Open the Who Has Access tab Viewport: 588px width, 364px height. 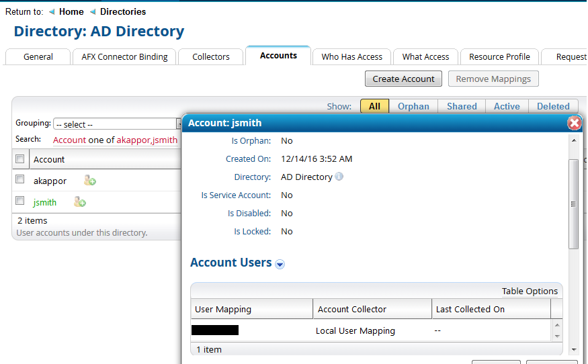[351, 57]
